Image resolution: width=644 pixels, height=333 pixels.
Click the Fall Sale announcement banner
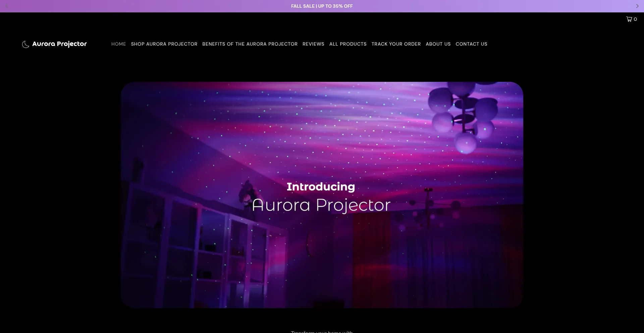322,6
